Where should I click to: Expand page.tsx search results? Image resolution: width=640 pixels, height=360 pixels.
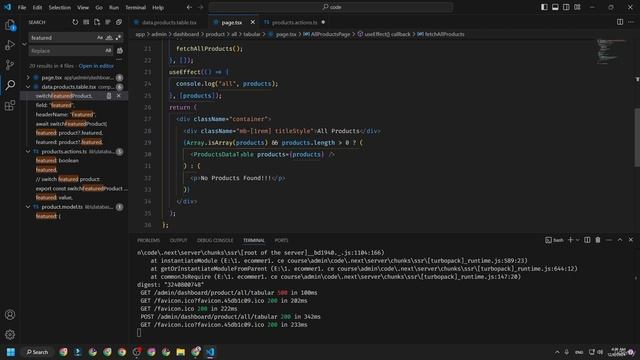click(28, 77)
